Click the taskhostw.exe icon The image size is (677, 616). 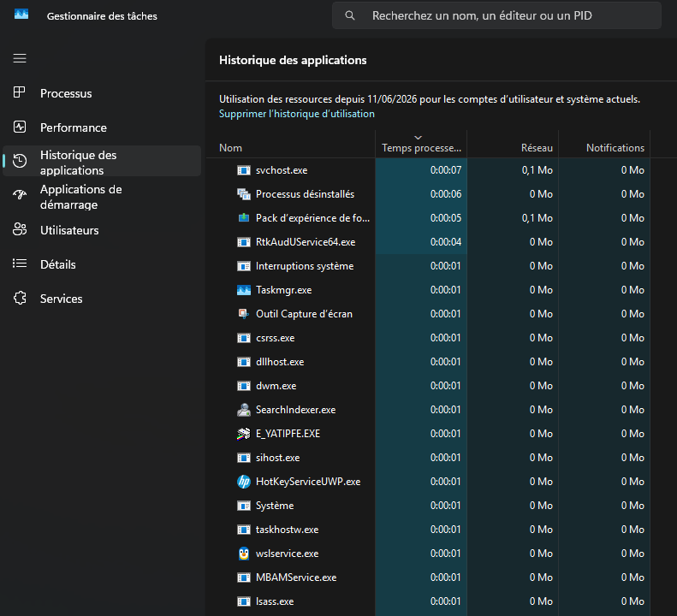(x=244, y=530)
